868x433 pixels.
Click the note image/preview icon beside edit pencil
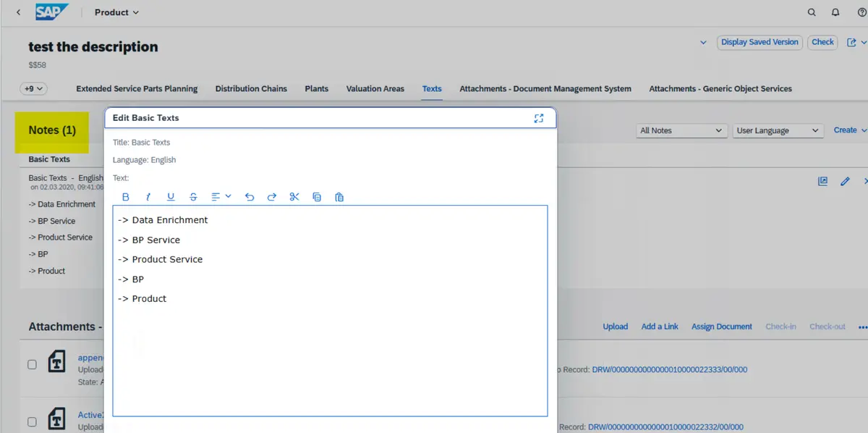822,181
